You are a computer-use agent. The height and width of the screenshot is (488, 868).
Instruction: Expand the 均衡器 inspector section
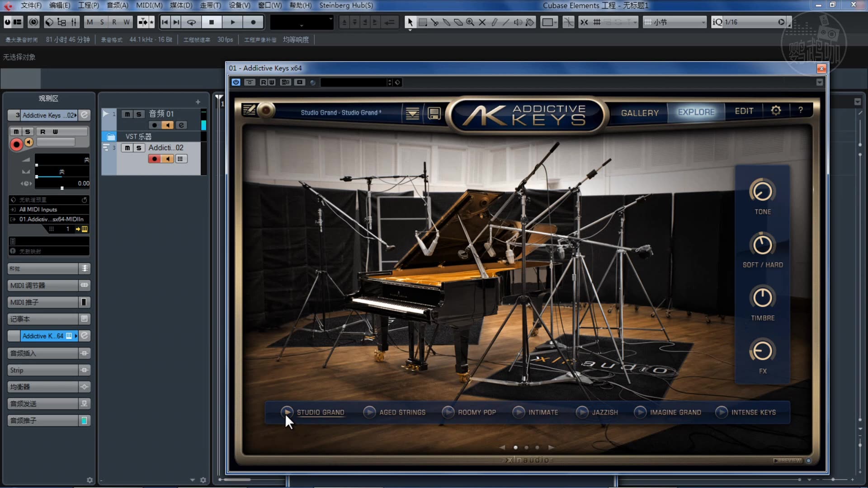[49, 387]
